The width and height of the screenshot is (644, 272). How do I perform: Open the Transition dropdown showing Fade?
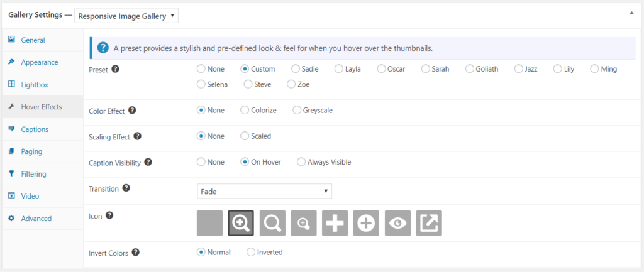(264, 191)
